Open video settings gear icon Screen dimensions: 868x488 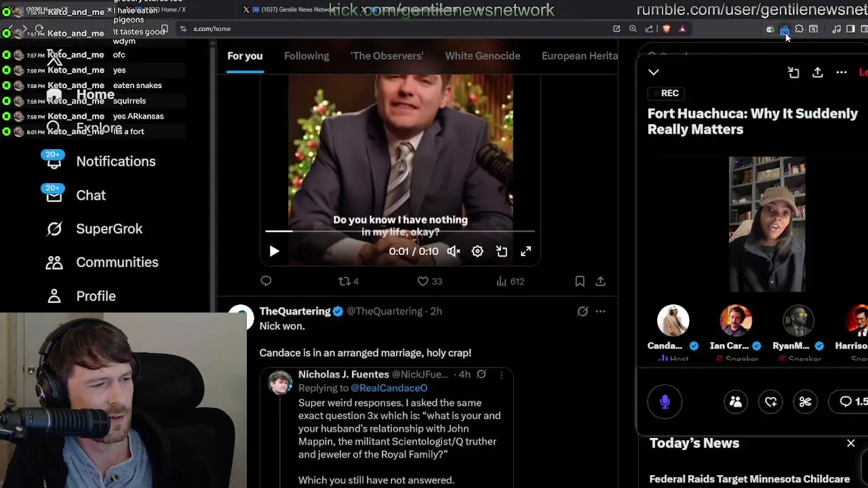click(477, 251)
